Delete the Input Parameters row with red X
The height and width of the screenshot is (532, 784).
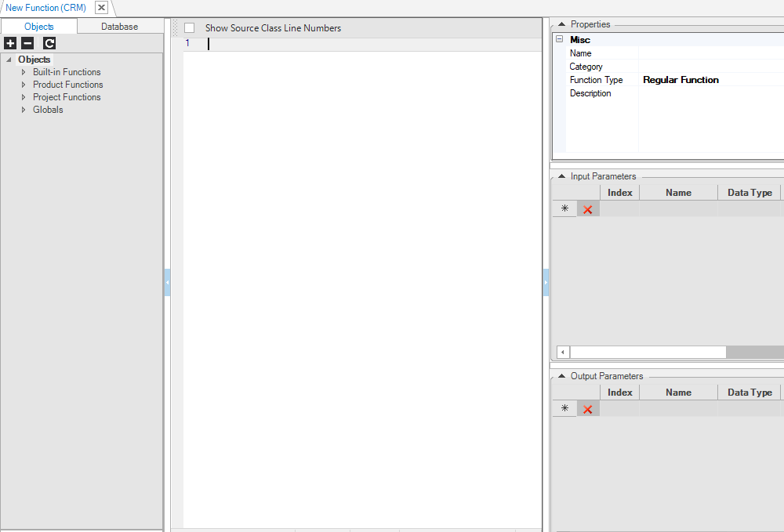588,209
